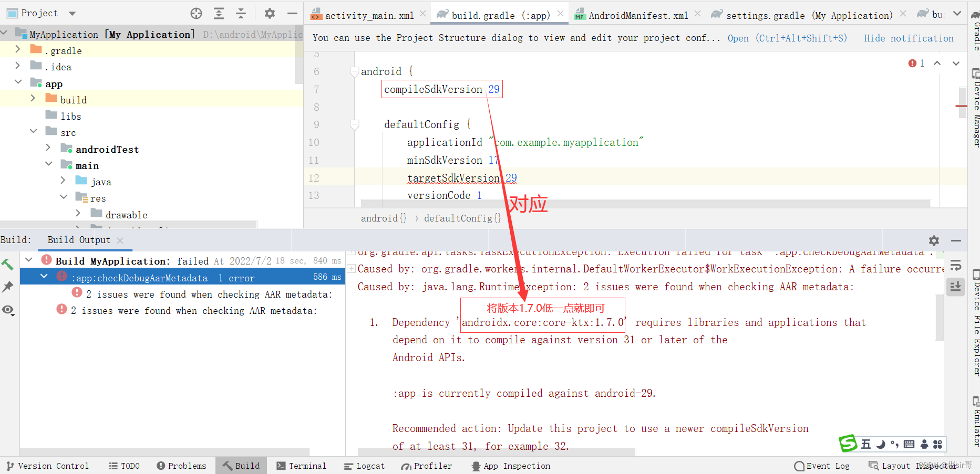Open the Build Output settings gear
The height and width of the screenshot is (474, 980).
pos(935,241)
